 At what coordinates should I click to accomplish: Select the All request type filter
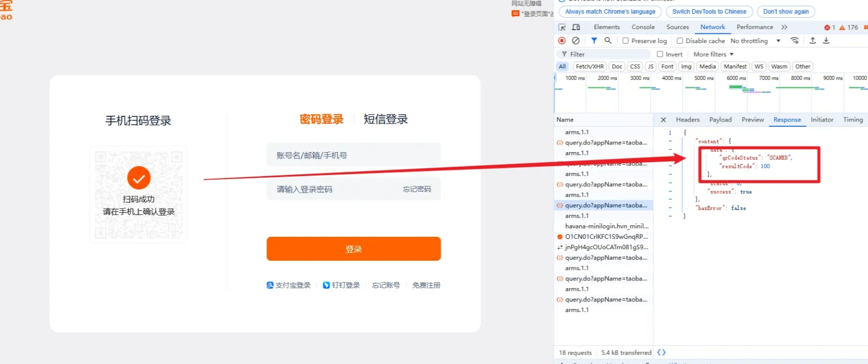tap(562, 66)
